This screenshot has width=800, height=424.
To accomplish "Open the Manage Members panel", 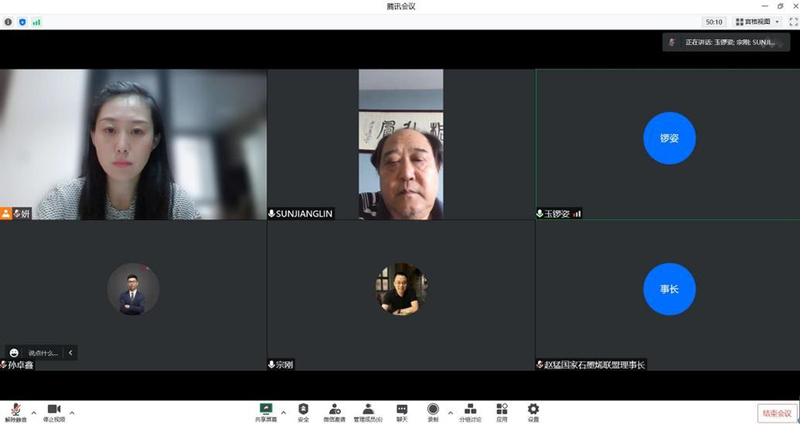I will pos(368,411).
